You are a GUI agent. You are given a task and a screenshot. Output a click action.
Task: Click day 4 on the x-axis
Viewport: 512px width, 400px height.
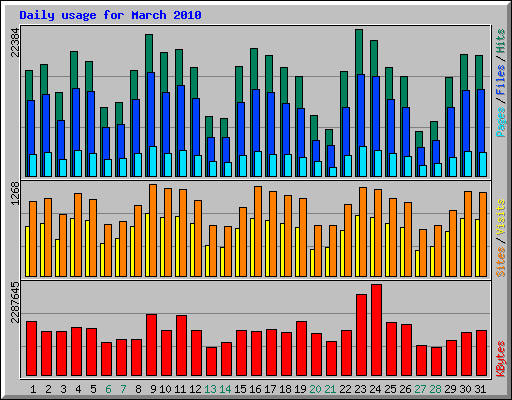(x=78, y=389)
